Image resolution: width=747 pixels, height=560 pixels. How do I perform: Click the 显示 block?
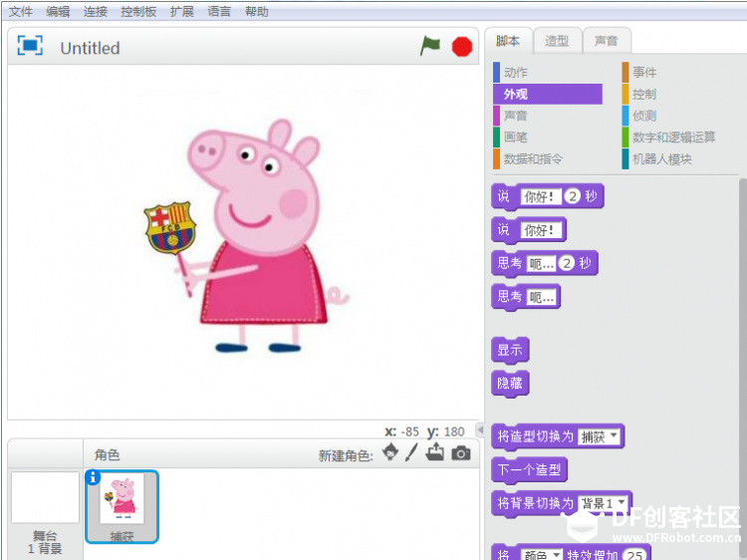510,351
